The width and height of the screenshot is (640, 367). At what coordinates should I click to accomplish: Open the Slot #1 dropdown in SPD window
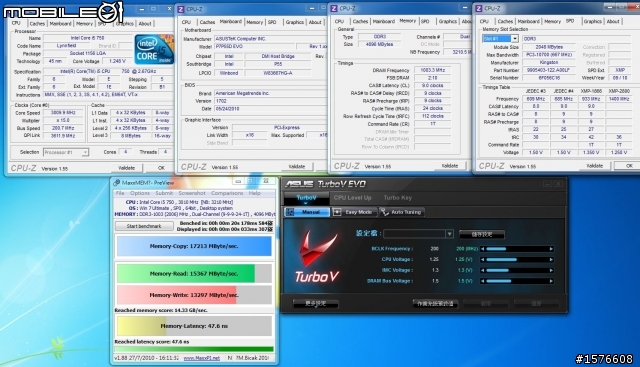coord(515,38)
